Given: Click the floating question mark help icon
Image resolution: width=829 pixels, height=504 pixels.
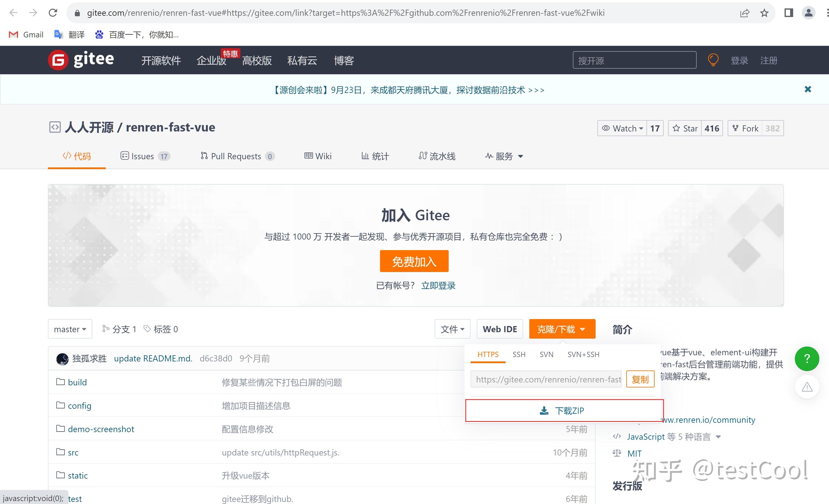Looking at the screenshot, I should (807, 359).
